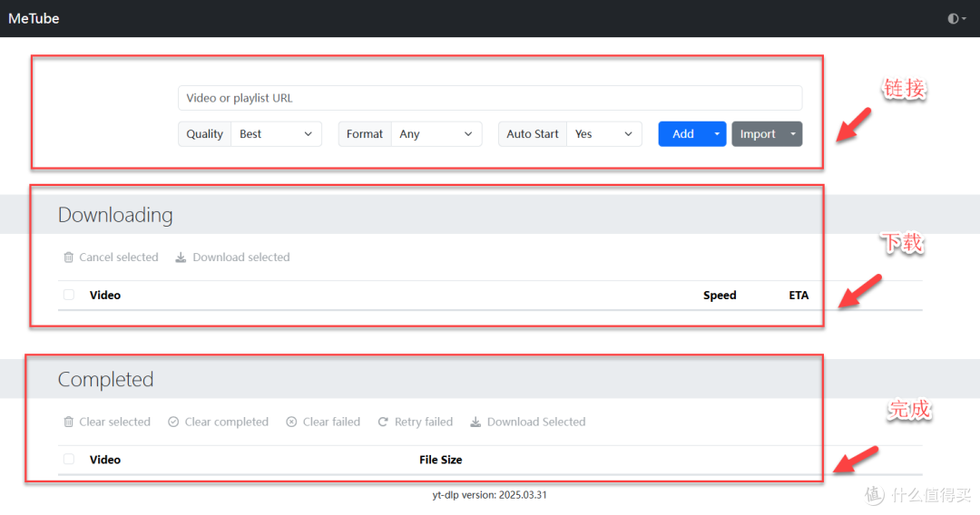Click the Download selected icon under Downloading
The image size is (980, 515).
click(181, 257)
